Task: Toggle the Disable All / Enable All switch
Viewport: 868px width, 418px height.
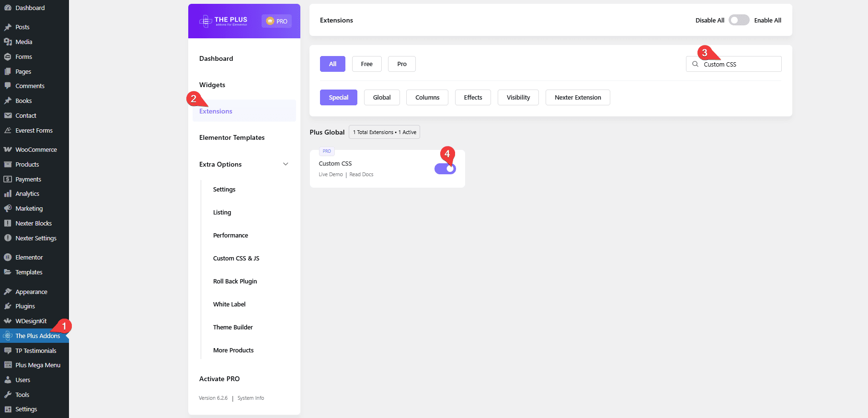Action: (x=739, y=20)
